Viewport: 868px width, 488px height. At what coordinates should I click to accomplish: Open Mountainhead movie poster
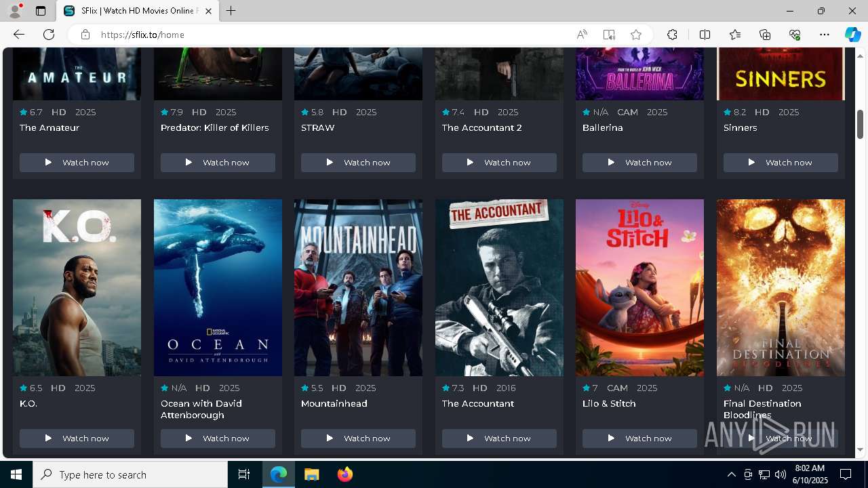coord(358,287)
